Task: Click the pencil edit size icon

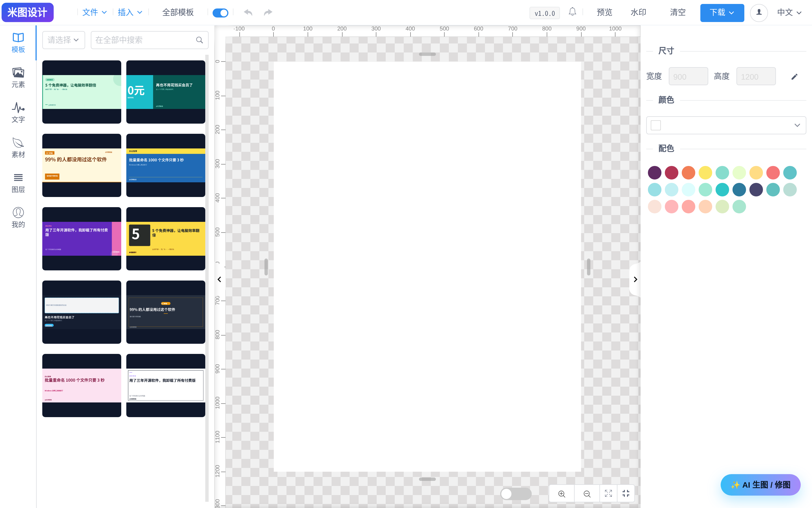Action: 794,76
